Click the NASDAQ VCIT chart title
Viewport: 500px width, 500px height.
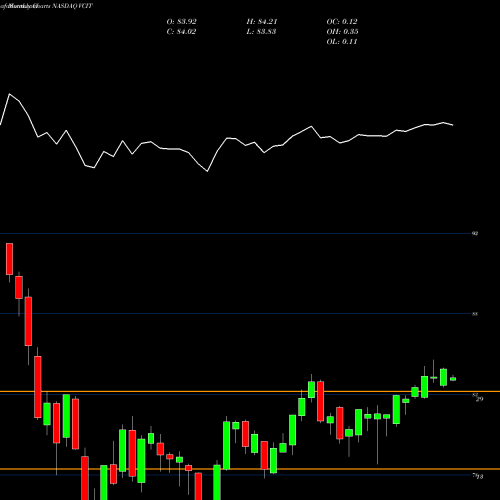tap(71, 6)
